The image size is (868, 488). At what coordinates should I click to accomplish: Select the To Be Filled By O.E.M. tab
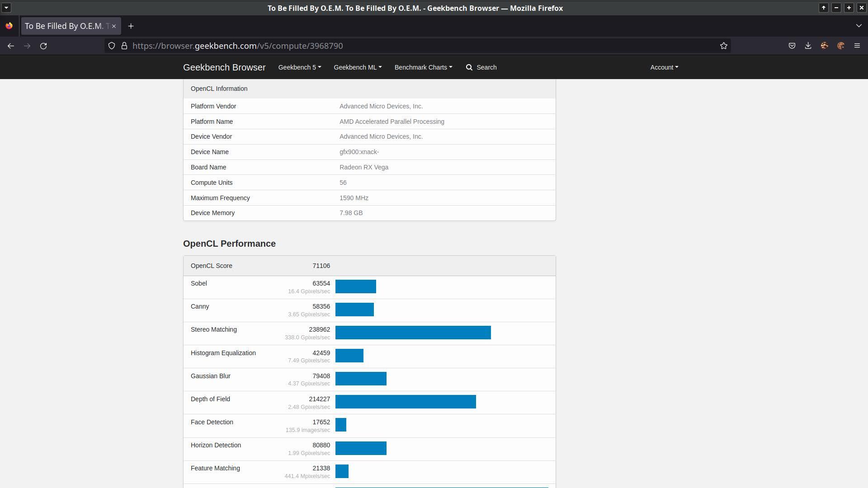[x=71, y=26]
